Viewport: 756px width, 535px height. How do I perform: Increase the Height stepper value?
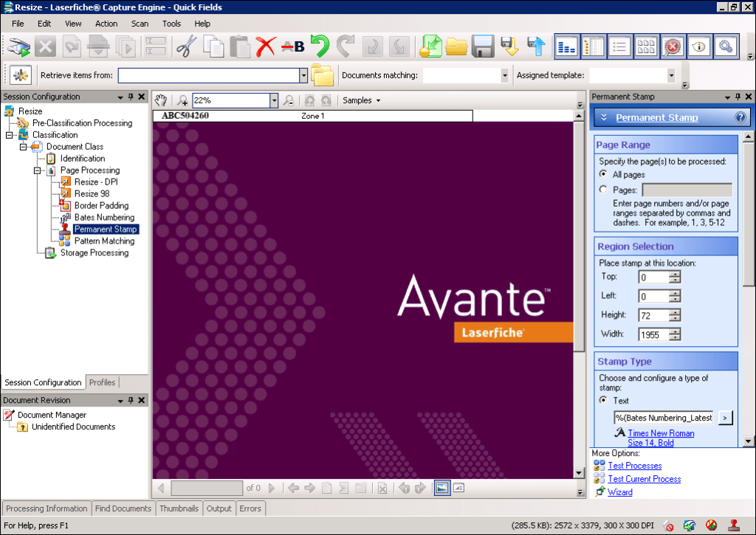point(675,312)
